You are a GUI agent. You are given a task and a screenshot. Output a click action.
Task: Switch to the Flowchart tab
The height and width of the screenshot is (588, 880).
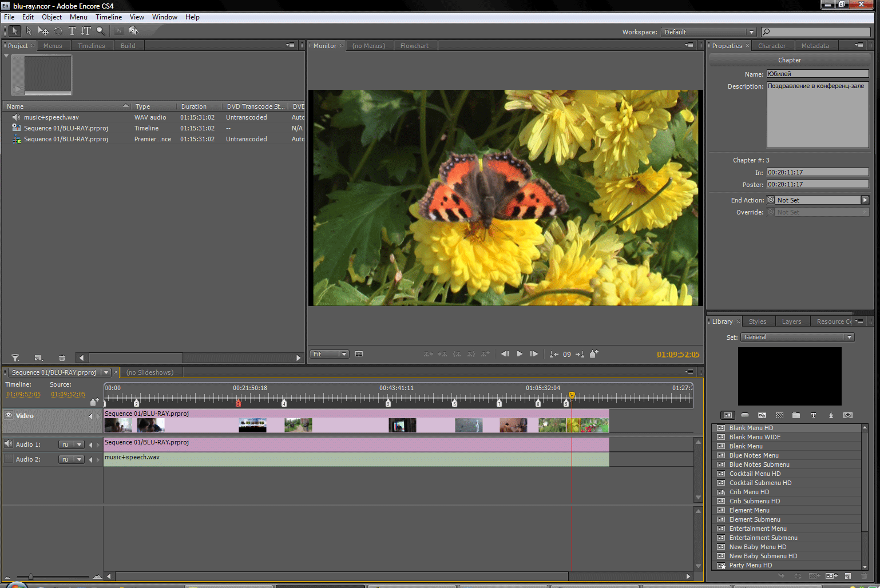[415, 45]
